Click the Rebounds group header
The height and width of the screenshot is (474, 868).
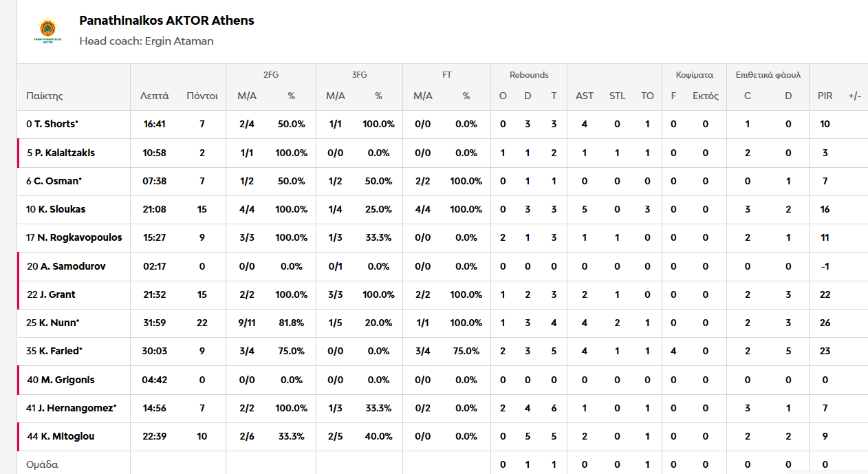[529, 75]
